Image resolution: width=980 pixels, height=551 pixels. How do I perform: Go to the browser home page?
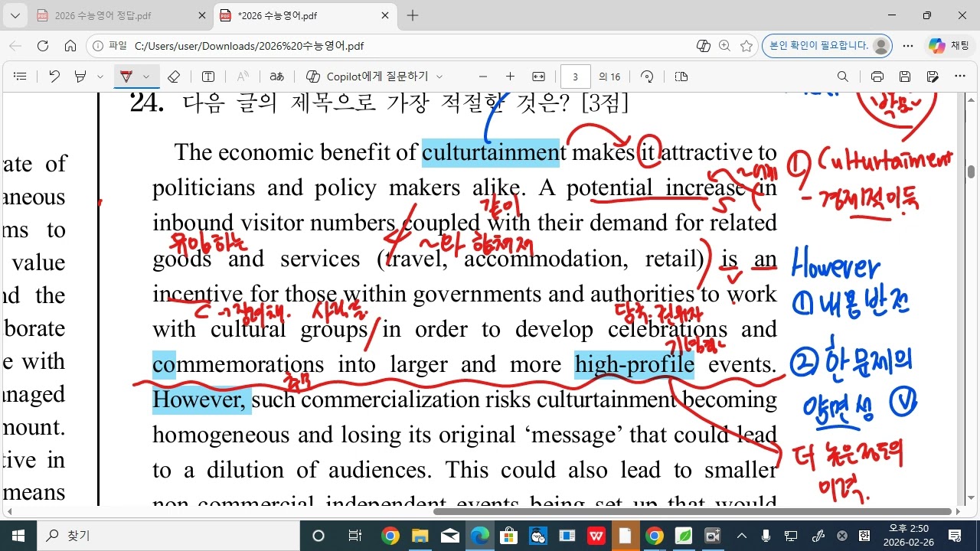click(x=70, y=46)
